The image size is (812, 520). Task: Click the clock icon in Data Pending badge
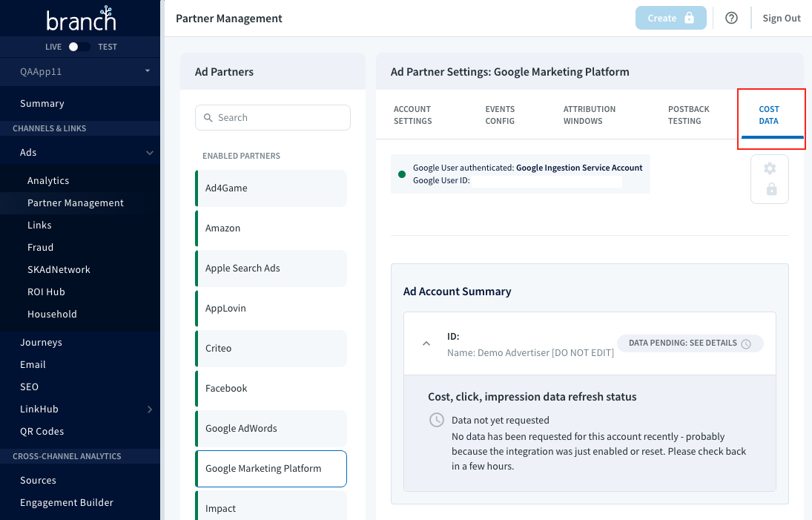(x=746, y=344)
